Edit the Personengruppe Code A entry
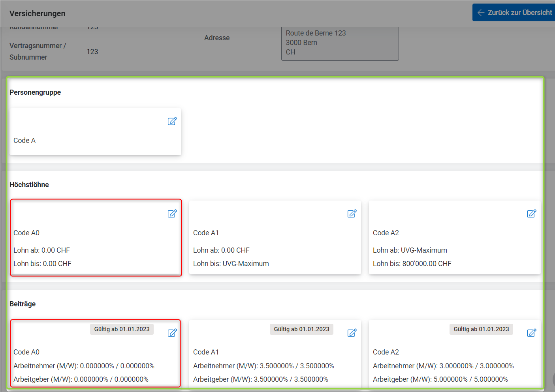Screen dimensions: 555x392 pos(172,121)
